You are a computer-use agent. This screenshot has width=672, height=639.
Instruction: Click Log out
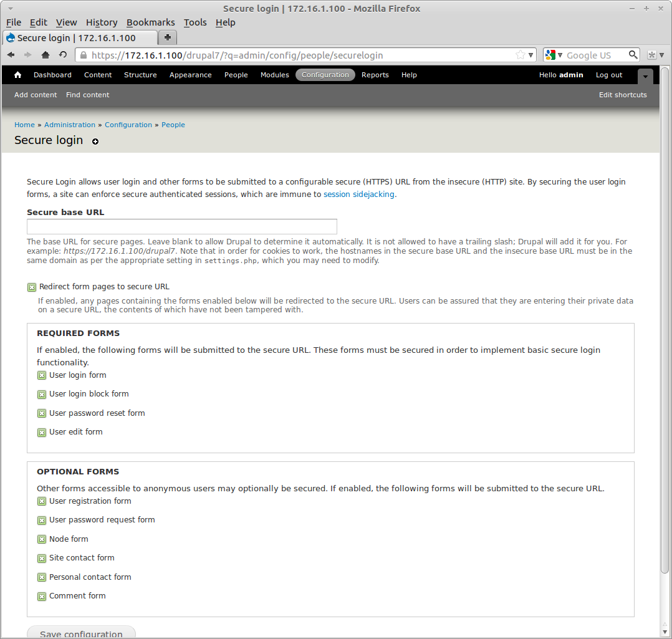[609, 75]
